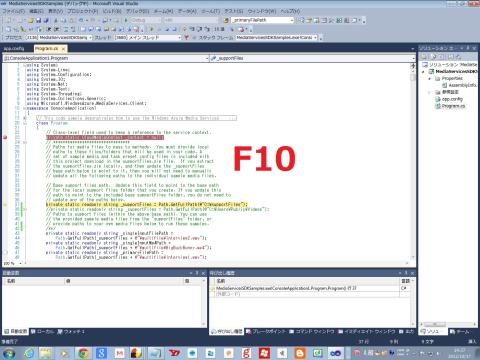Click the 名前 column header in autos panel
480x360 pixels.
tap(33, 281)
